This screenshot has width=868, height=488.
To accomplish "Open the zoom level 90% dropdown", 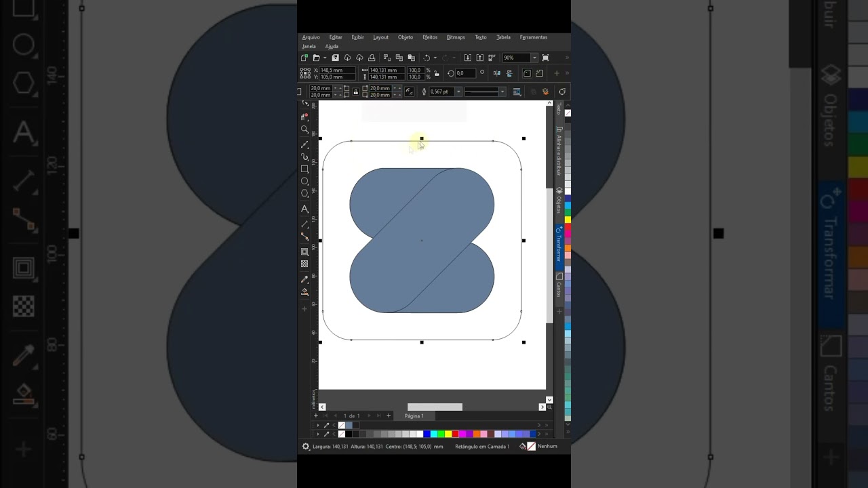I will click(x=534, y=58).
